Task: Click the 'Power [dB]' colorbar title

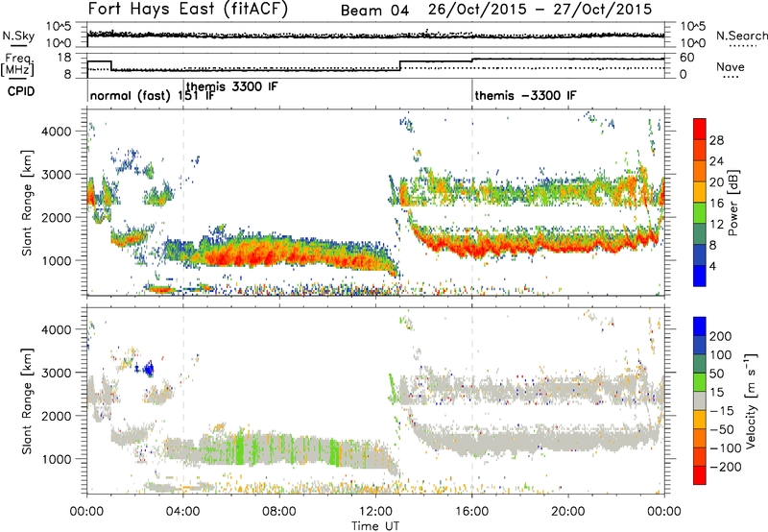Action: 733,203
